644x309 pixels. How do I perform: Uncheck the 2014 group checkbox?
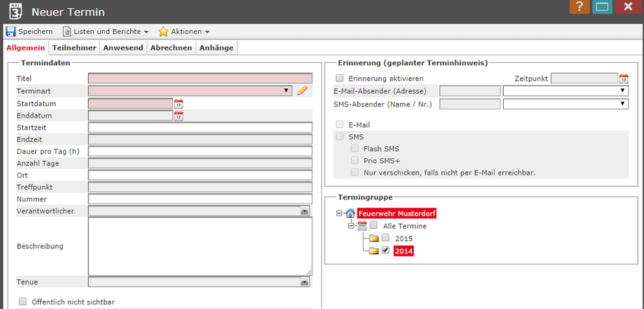point(386,251)
